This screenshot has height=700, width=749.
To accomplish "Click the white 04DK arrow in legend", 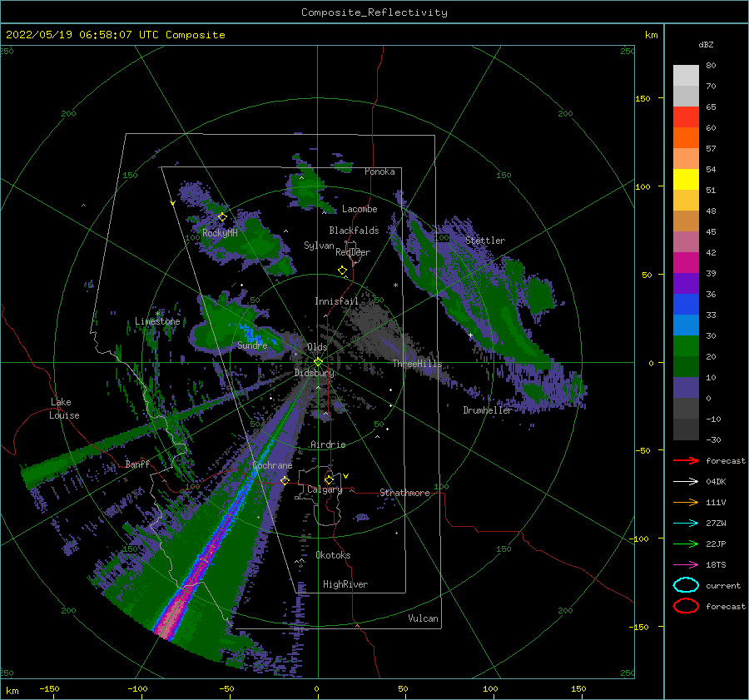I will [686, 482].
